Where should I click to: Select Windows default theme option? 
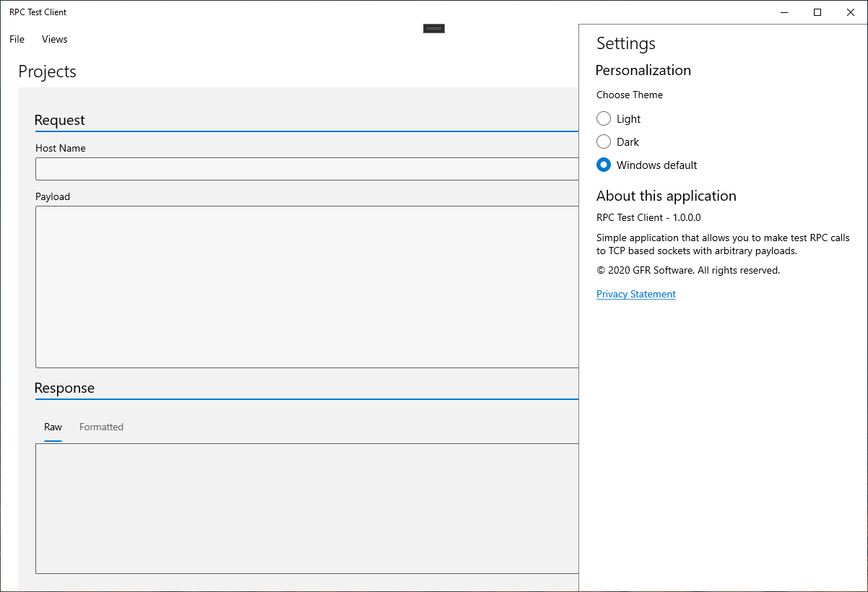(604, 165)
